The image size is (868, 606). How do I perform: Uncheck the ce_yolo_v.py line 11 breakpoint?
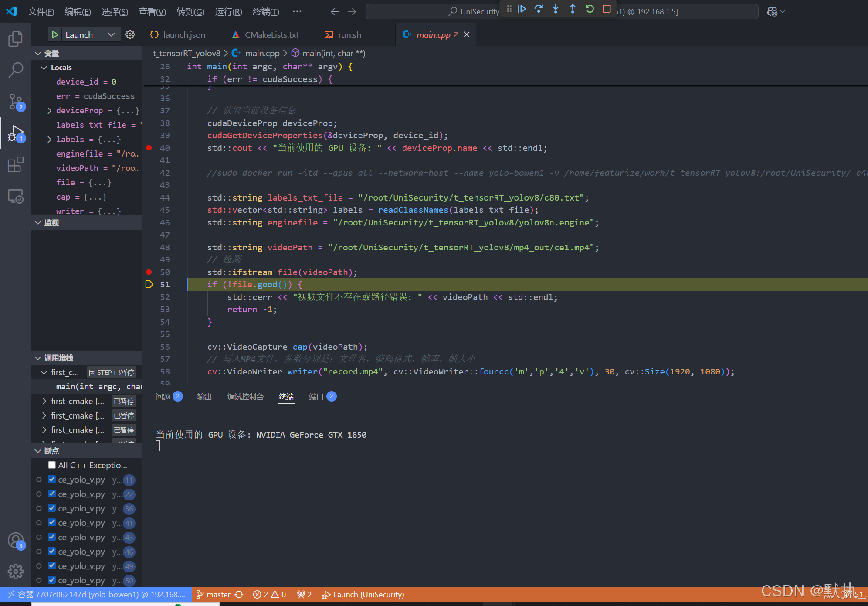point(52,479)
